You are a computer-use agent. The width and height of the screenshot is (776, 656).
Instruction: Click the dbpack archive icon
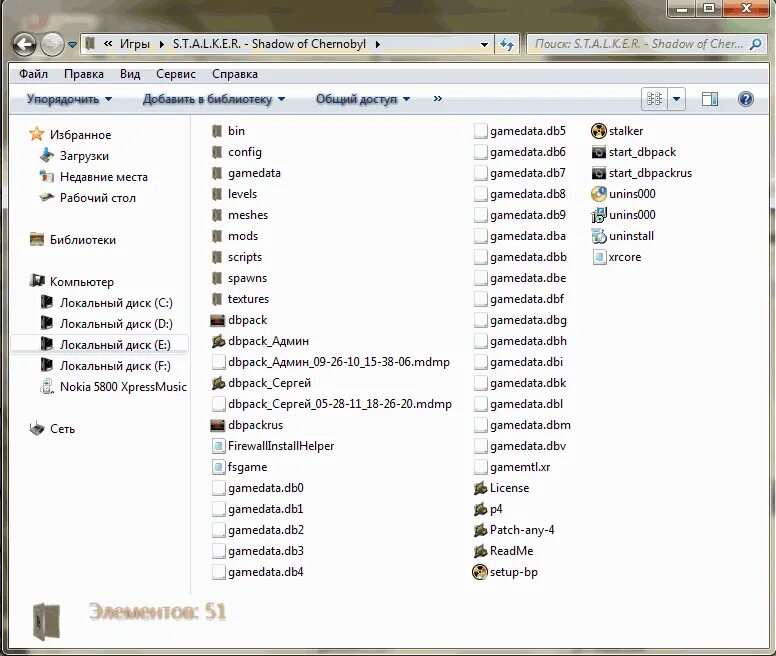tap(218, 320)
